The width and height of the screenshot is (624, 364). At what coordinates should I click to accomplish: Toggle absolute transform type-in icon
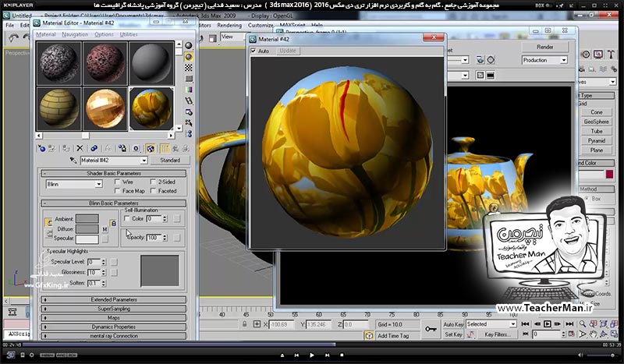(257, 324)
